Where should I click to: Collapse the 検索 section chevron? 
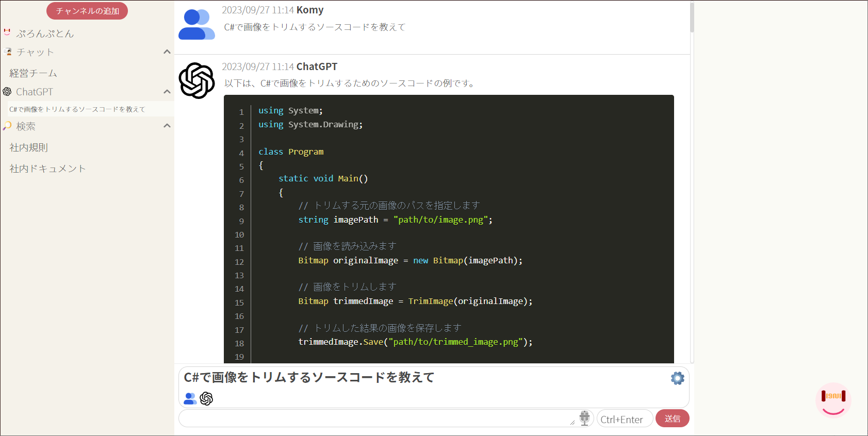pyautogui.click(x=167, y=126)
